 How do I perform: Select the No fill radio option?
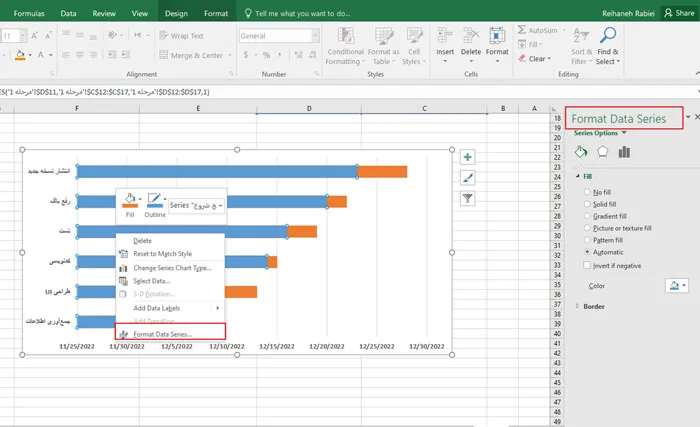(587, 192)
